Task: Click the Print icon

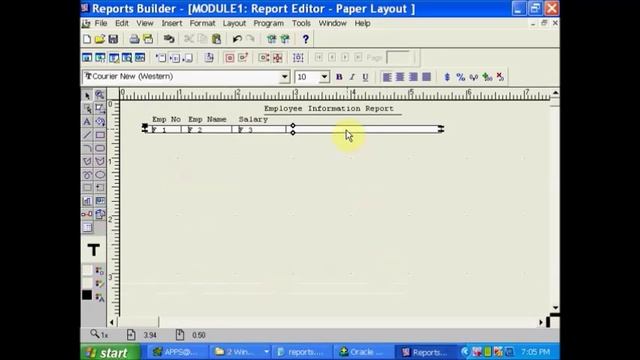Action: tap(134, 39)
